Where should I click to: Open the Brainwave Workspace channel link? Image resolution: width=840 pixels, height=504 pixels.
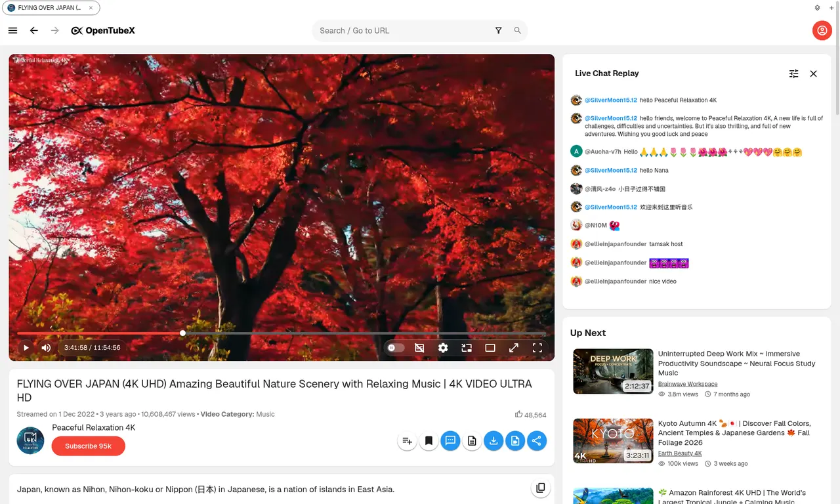(688, 384)
